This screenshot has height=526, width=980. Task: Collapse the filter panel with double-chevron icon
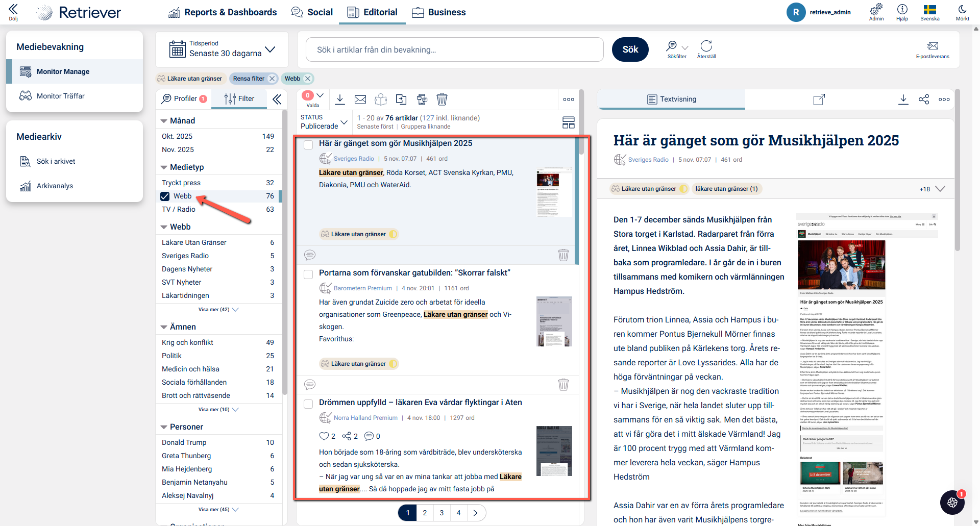277,99
